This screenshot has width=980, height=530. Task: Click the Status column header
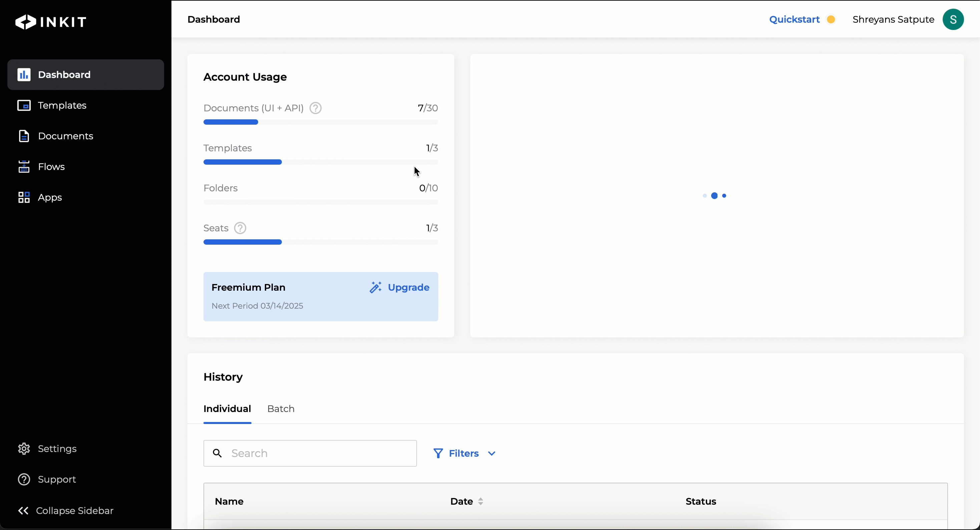(701, 502)
